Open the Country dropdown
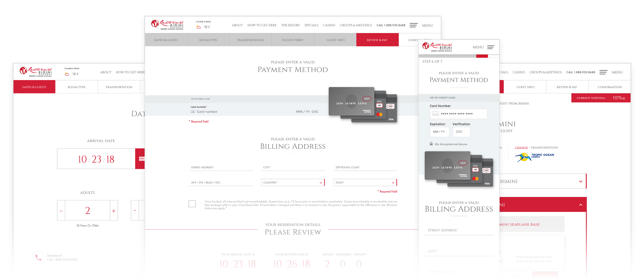644x279 pixels. pyautogui.click(x=293, y=183)
